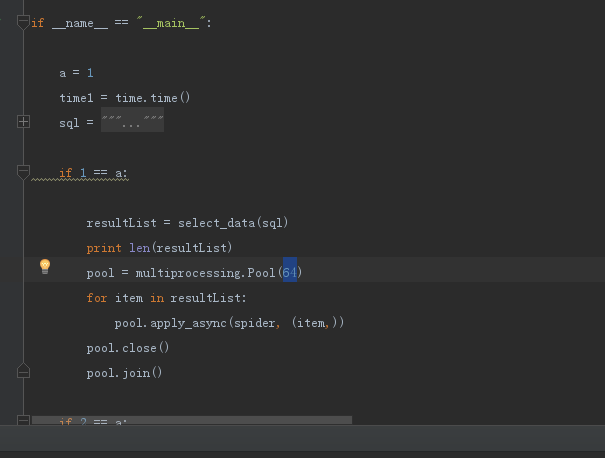Click the yellow lightbulb intention icon
Screen dimensions: 605x458
pyautogui.click(x=45, y=266)
